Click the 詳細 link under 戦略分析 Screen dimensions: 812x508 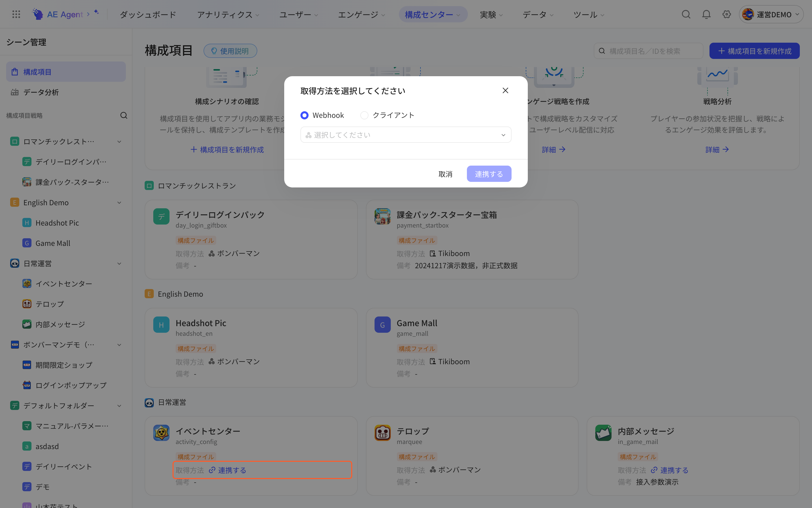click(x=717, y=150)
